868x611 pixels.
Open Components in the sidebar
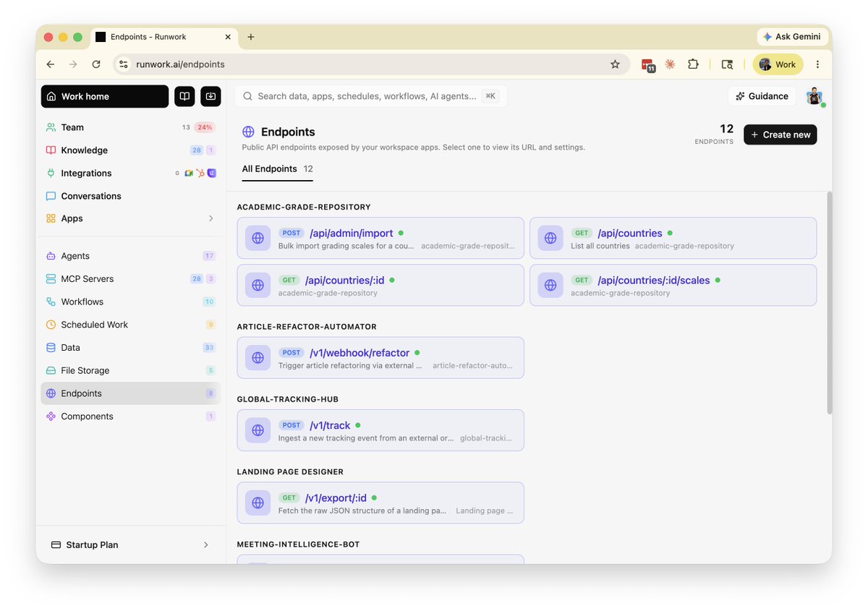[131, 416]
